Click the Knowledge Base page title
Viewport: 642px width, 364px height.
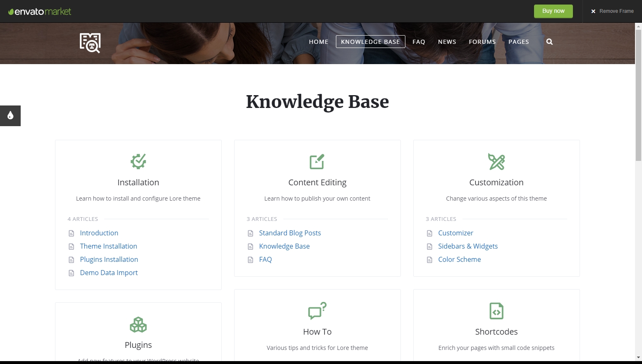(x=317, y=102)
